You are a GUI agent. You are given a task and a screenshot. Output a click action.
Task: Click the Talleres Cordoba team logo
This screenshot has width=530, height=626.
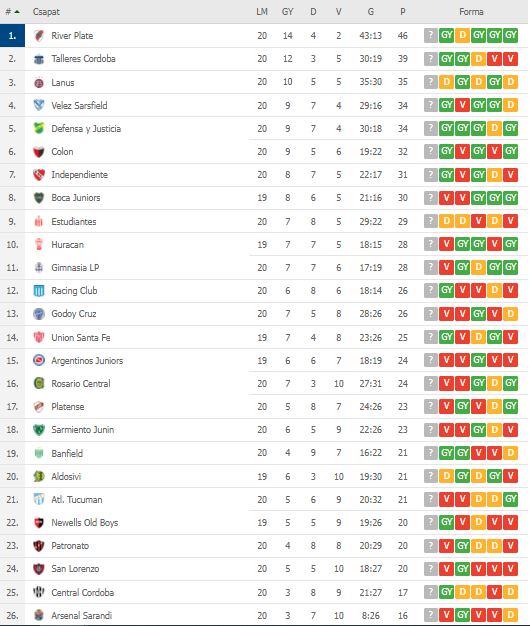(39, 59)
